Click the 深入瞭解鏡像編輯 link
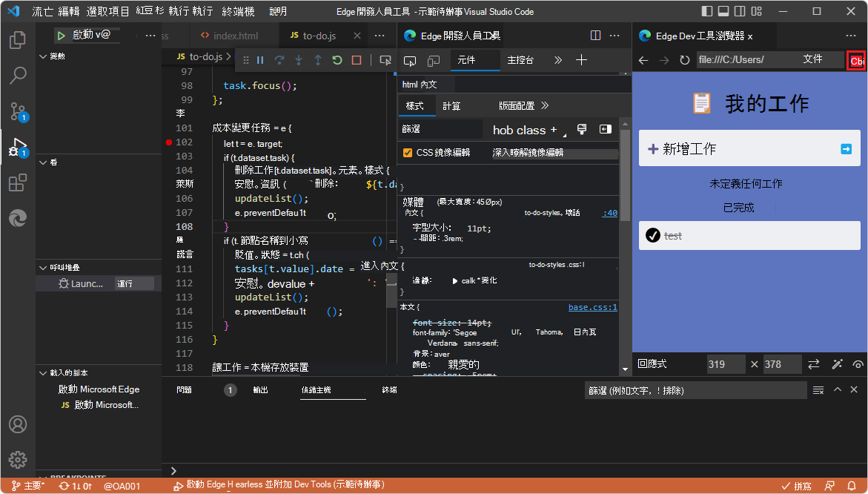Viewport: 868px width, 494px height. coord(528,152)
